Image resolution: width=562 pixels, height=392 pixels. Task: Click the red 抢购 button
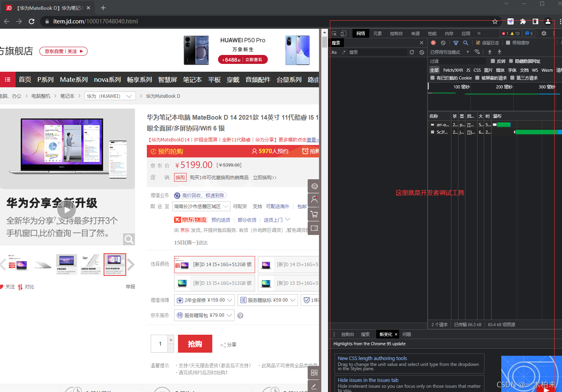(x=195, y=344)
